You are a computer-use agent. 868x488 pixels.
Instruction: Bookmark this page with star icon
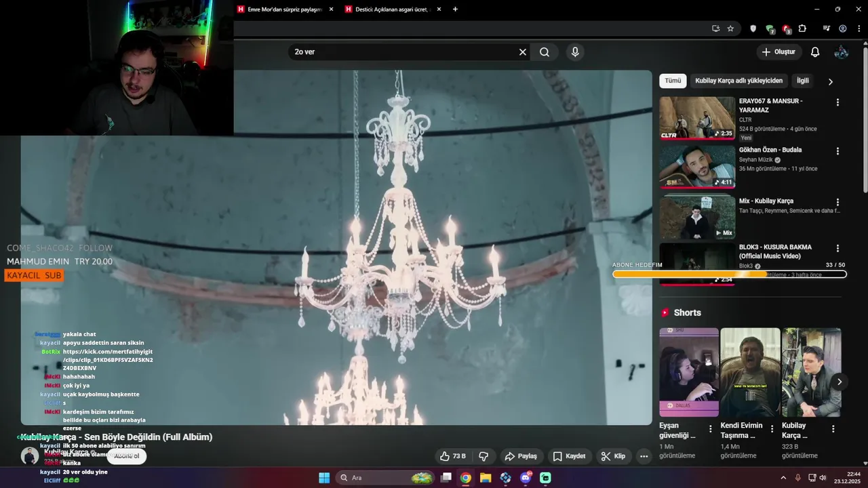pyautogui.click(x=730, y=28)
